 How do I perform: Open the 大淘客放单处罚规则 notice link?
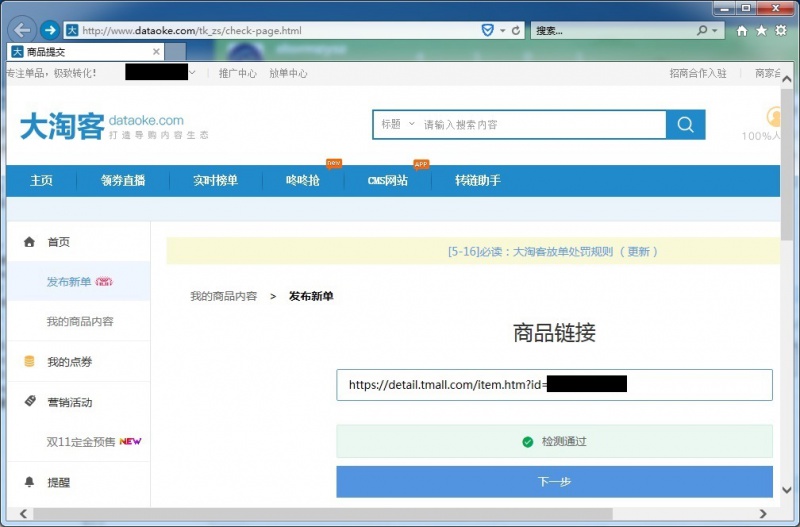pos(553,252)
